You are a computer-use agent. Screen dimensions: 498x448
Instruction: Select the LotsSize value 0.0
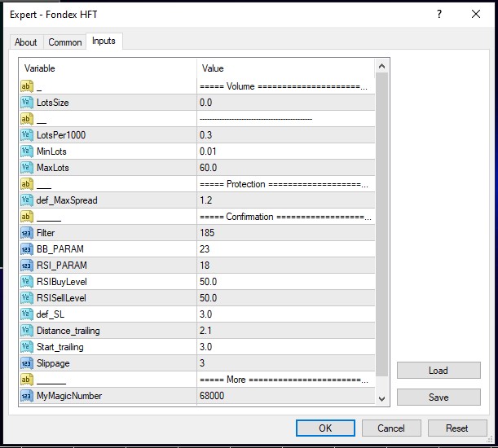(x=206, y=103)
